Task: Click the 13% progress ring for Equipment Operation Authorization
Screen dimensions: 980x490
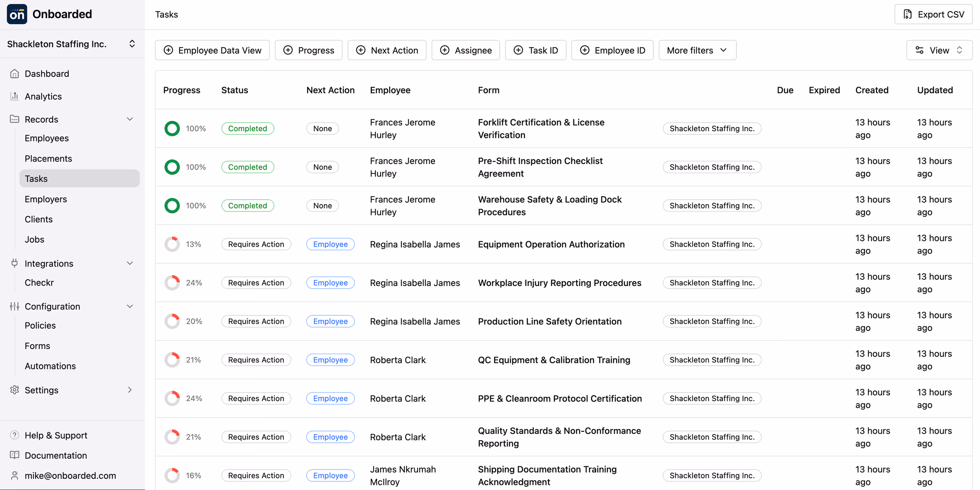Action: [172, 244]
